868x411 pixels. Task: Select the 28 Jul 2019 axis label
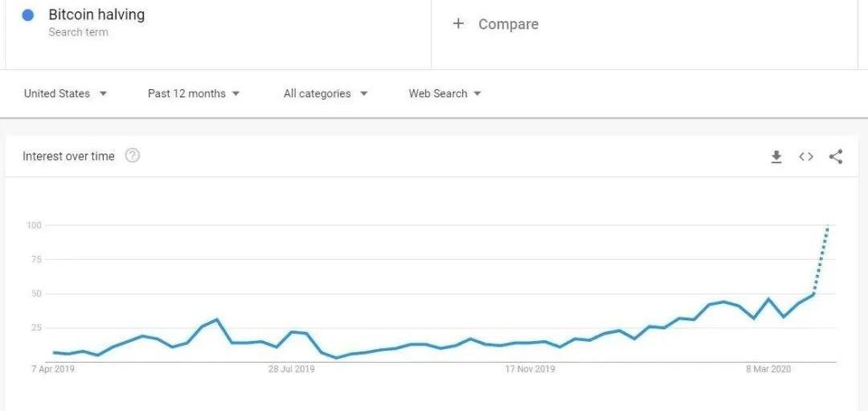[x=292, y=369]
